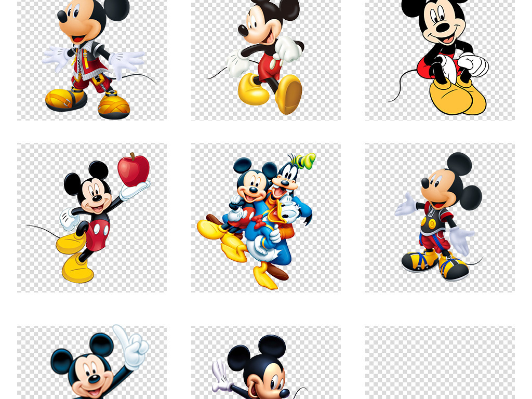
Task: Click the sitting Mickey's yellow shoes
Action: click(457, 98)
